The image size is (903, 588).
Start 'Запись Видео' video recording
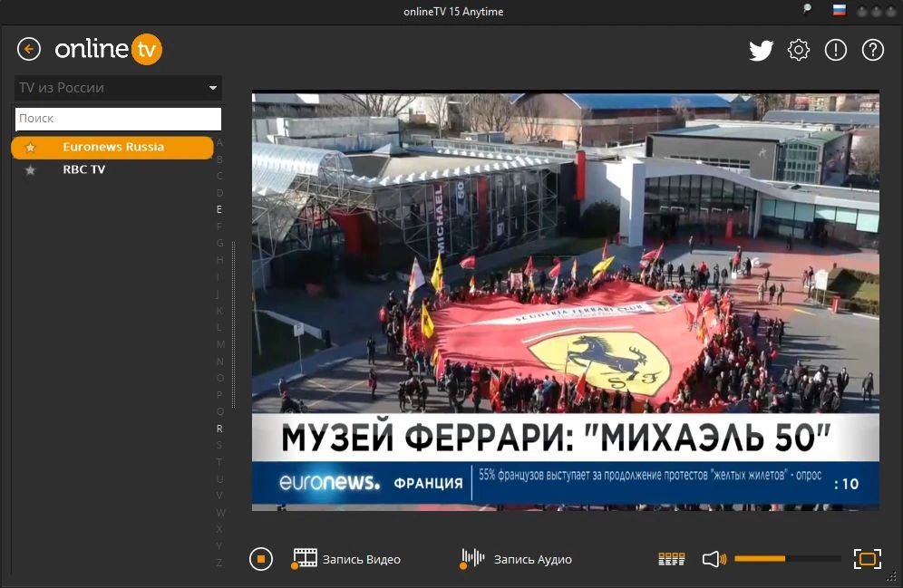[346, 559]
